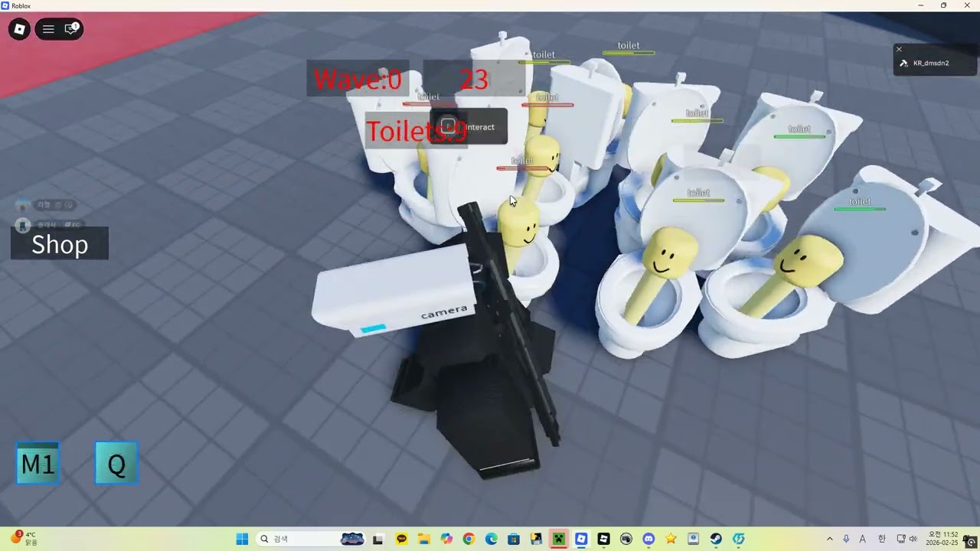
Task: Open Task View on taskbar
Action: tap(377, 540)
